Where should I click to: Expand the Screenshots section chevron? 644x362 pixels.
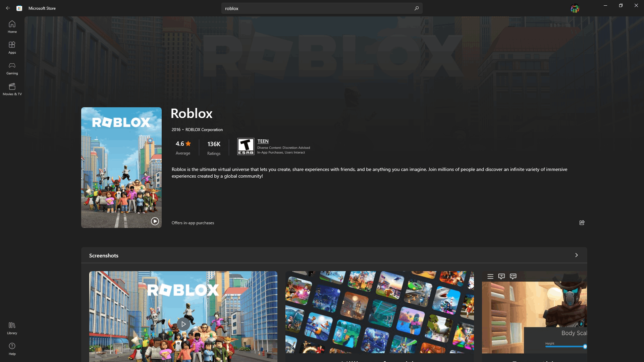576,255
